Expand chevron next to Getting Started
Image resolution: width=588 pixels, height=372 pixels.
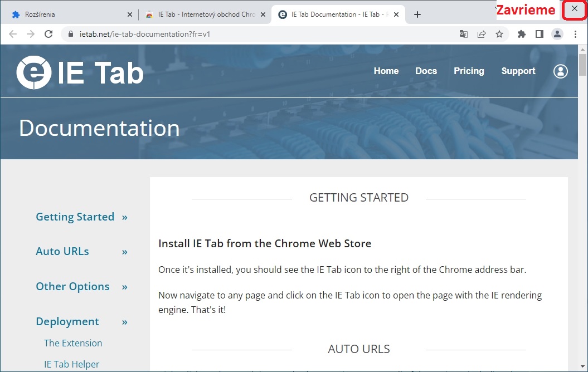coord(124,217)
